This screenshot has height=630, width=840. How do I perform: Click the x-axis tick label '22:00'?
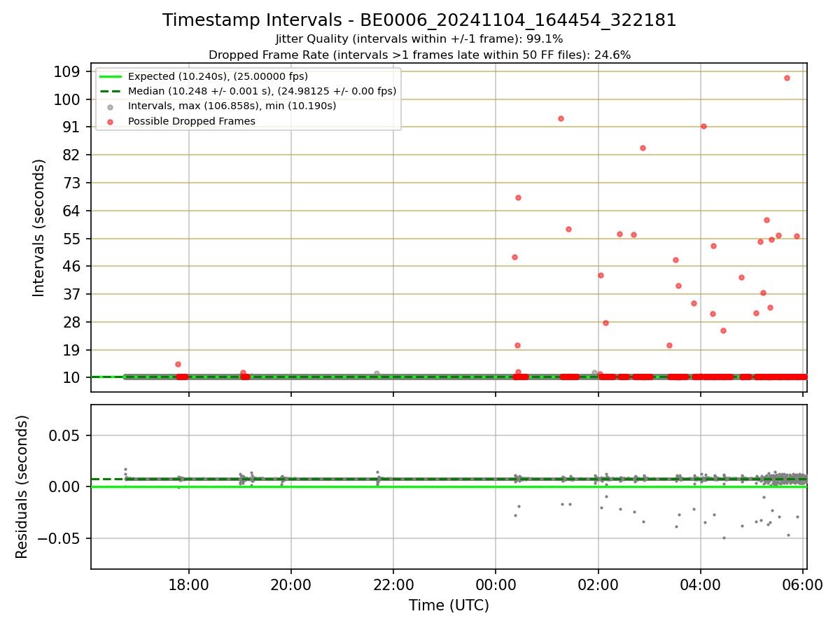(393, 584)
